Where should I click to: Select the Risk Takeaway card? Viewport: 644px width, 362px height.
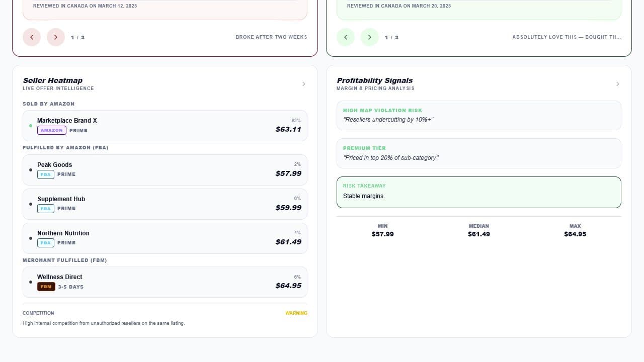479,192
